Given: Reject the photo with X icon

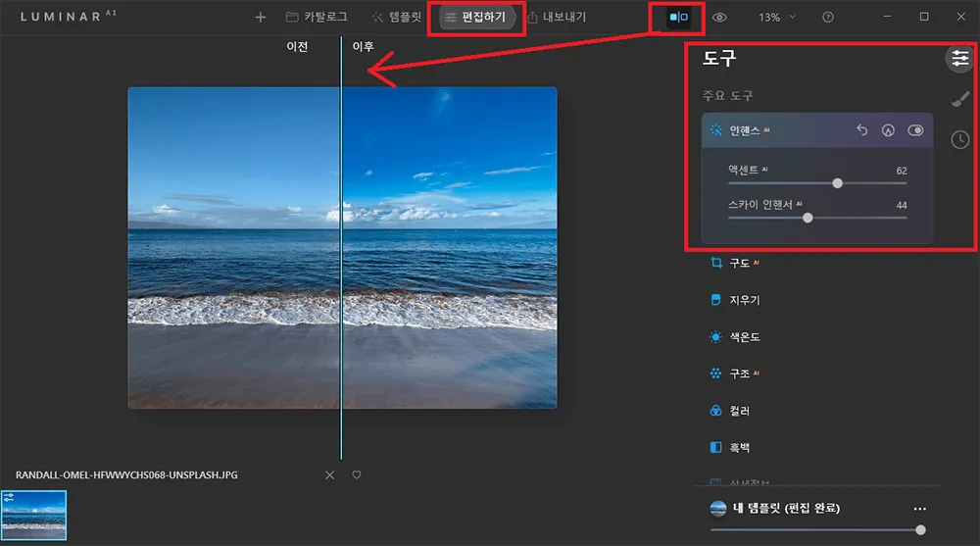Looking at the screenshot, I should 330,475.
